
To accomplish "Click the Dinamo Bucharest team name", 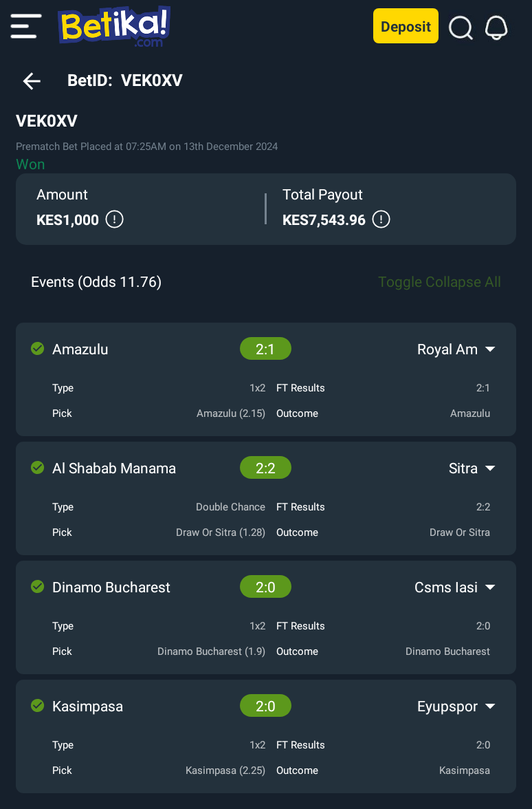I will pyautogui.click(x=111, y=587).
